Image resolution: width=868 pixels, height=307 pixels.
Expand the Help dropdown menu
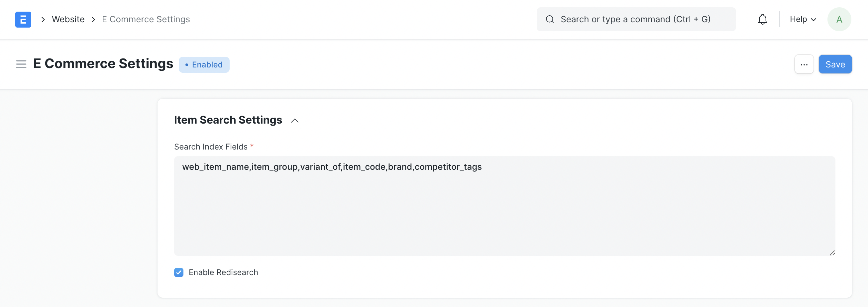point(803,20)
